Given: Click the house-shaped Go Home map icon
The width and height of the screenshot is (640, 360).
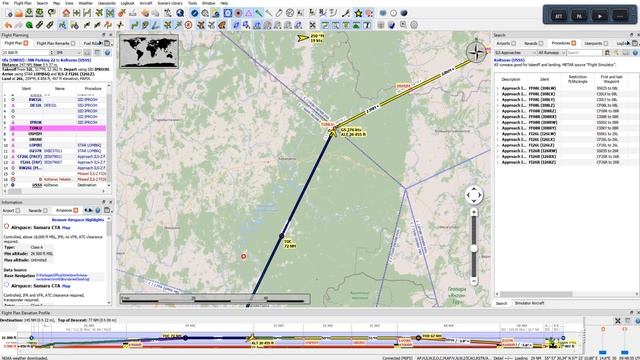Looking at the screenshot, I should point(66,13).
